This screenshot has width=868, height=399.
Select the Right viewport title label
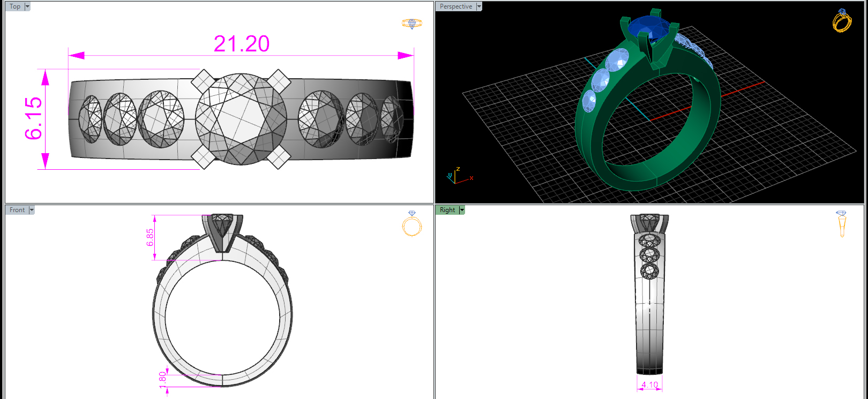click(447, 210)
